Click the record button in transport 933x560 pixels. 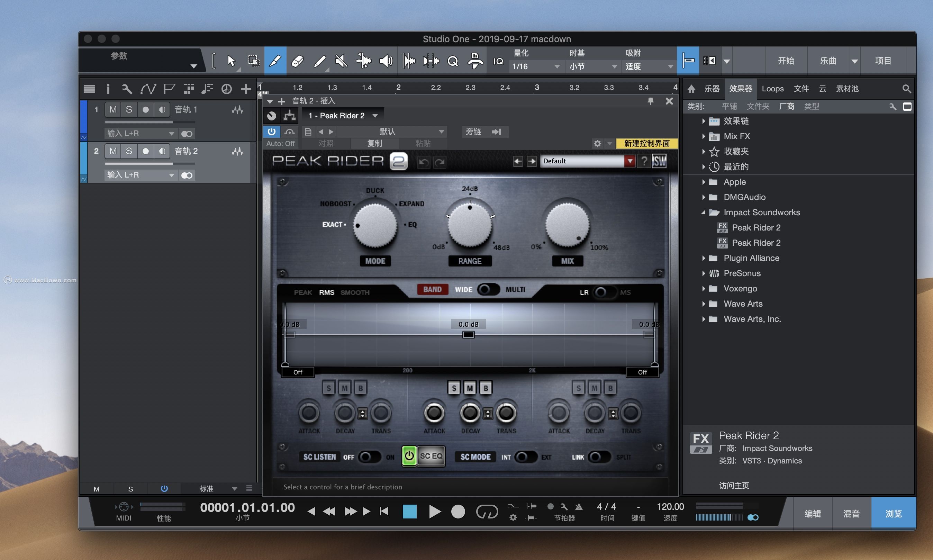pos(458,512)
